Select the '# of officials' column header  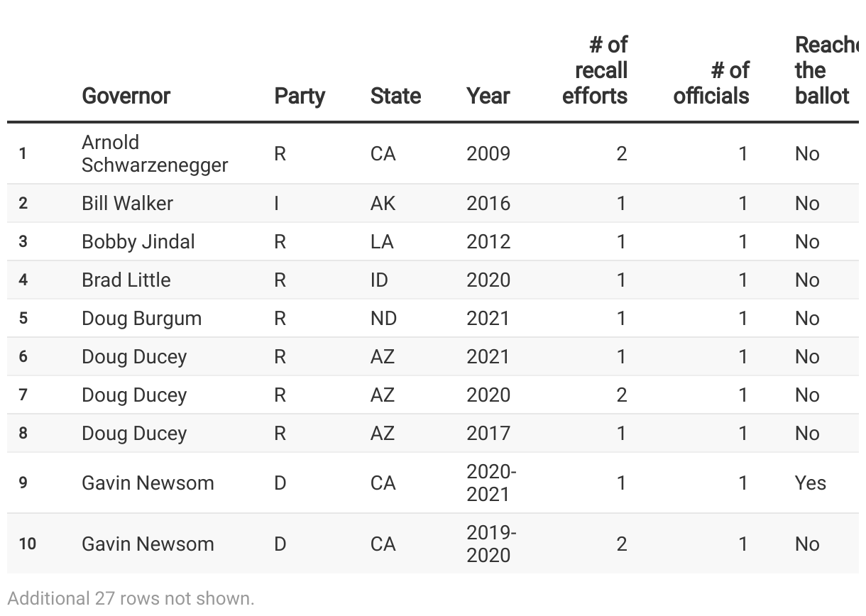click(x=711, y=83)
